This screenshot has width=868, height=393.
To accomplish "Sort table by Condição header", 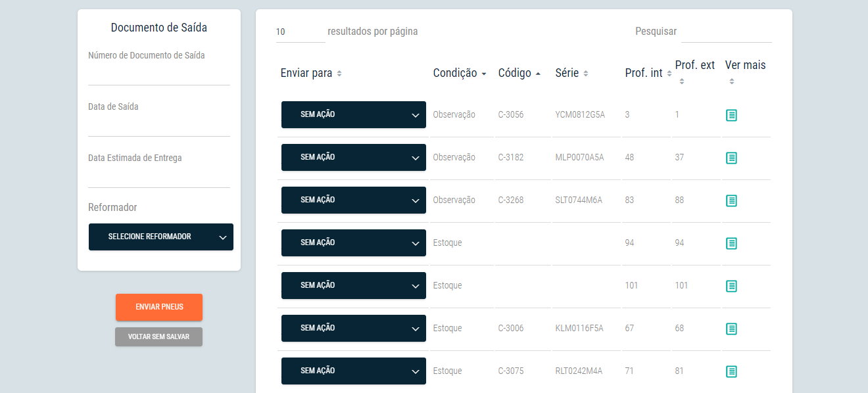I will coord(460,73).
